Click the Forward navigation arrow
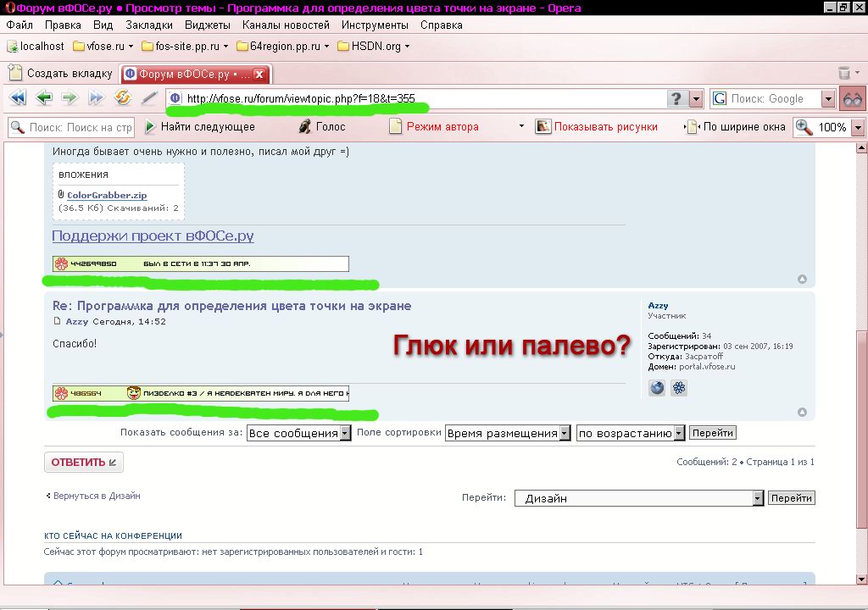 point(70,98)
